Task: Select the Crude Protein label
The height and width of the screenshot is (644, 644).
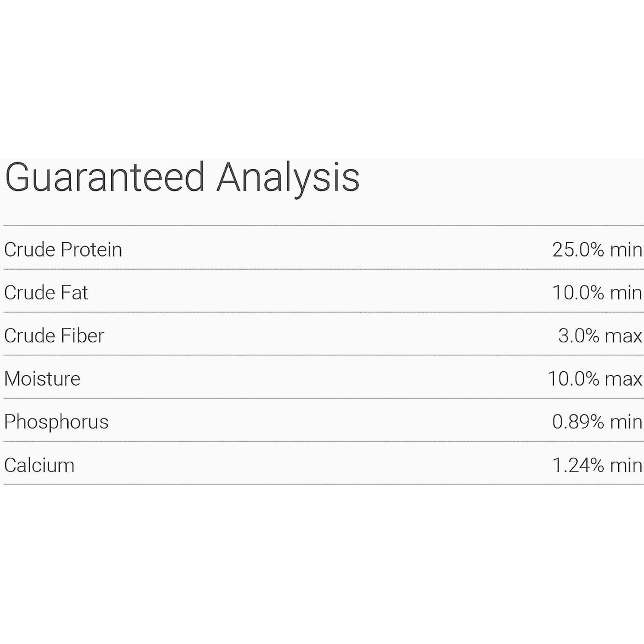Action: 63,249
